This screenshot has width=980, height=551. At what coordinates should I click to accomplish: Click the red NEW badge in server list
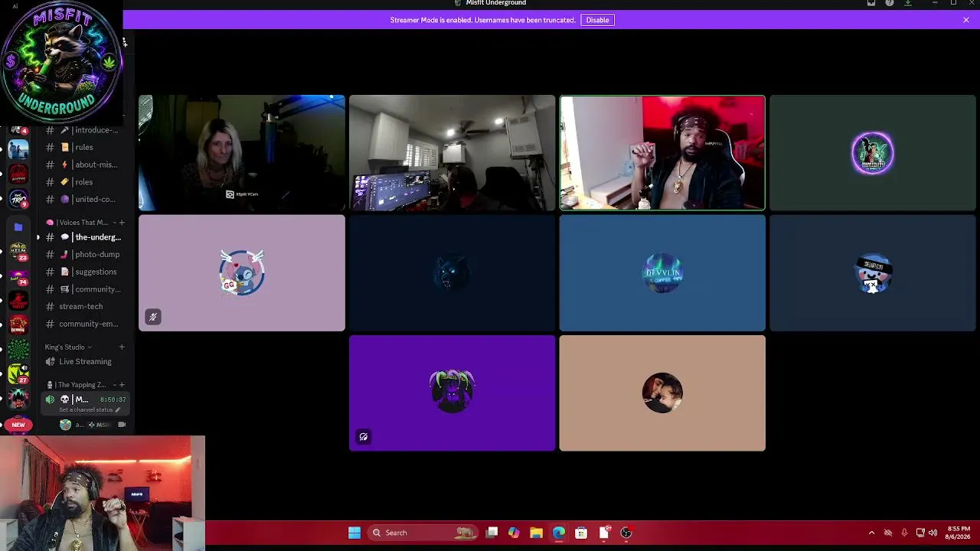click(18, 425)
